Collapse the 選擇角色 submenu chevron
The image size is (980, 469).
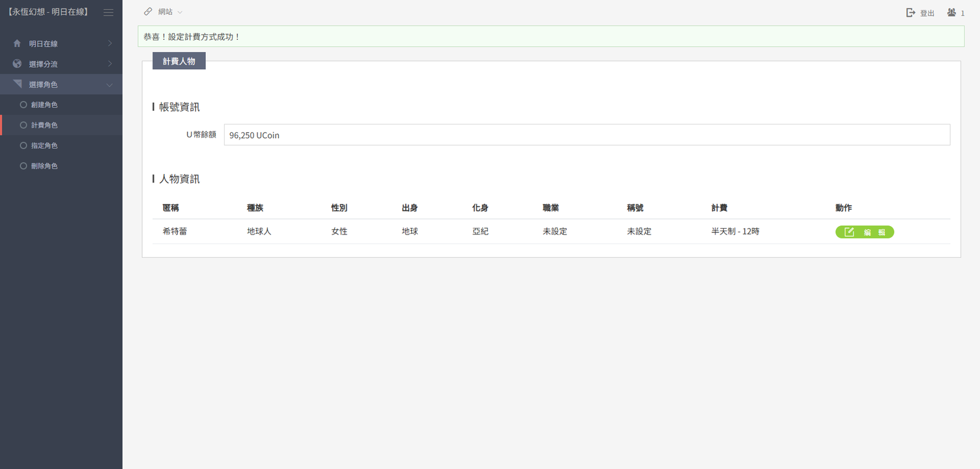coord(109,85)
